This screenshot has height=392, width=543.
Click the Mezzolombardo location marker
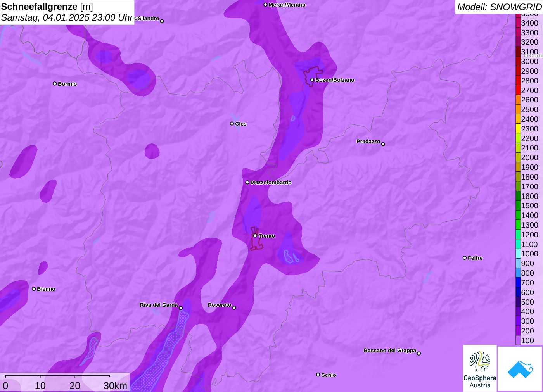247,182
